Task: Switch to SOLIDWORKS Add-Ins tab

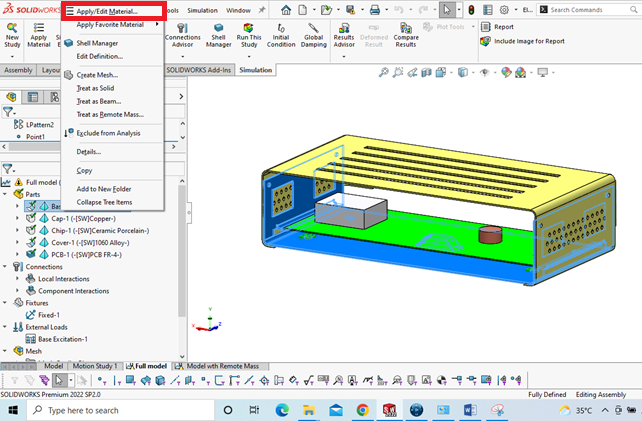Action: click(x=198, y=70)
